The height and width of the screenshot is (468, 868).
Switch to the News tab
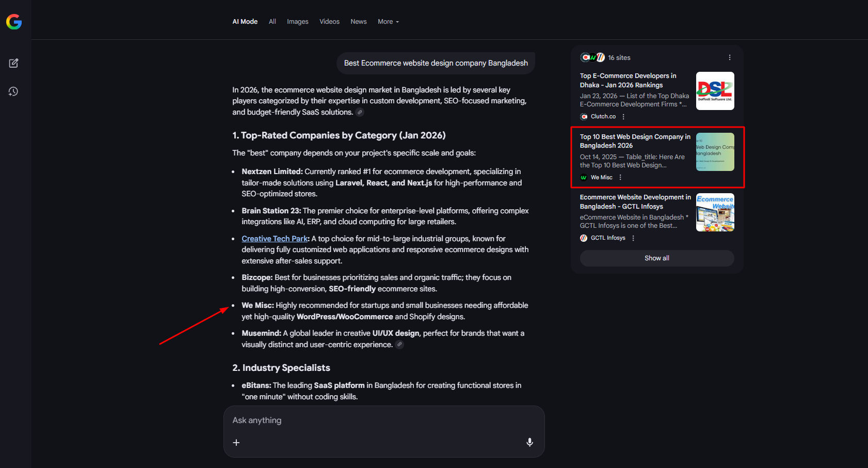tap(359, 22)
